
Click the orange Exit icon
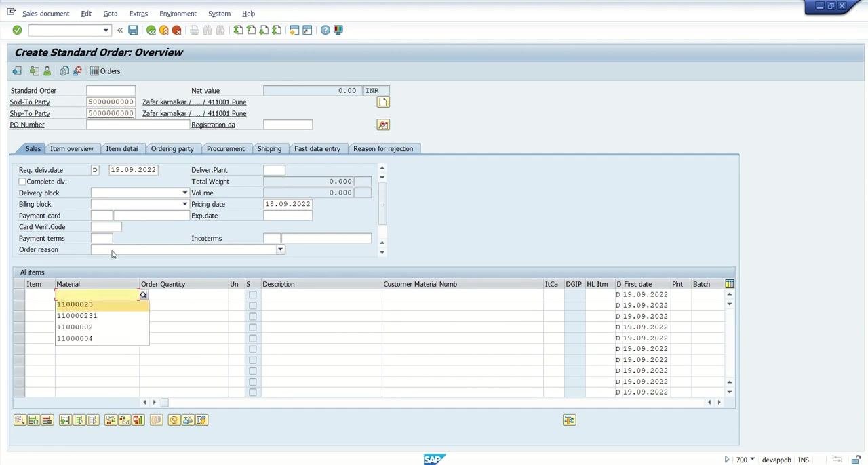pyautogui.click(x=164, y=30)
